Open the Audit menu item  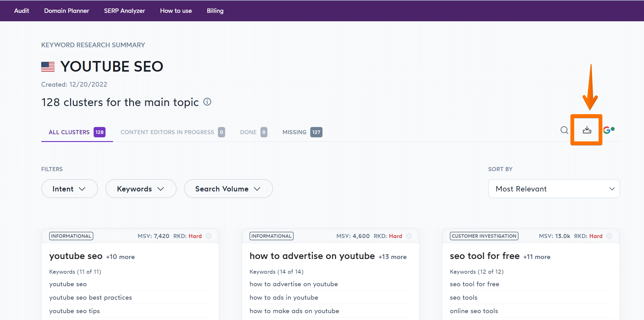click(x=22, y=11)
